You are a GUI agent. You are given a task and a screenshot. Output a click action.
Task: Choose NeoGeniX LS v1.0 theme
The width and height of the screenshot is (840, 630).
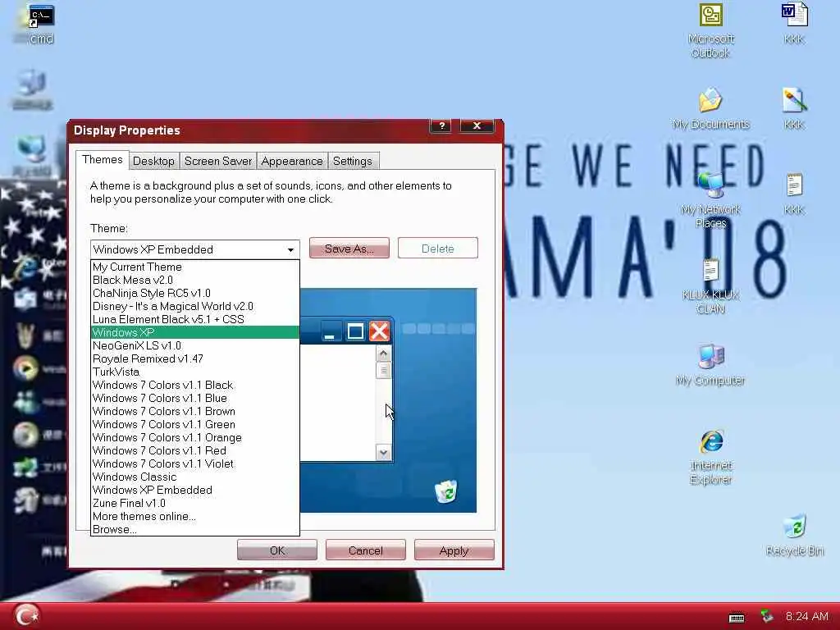coord(195,345)
